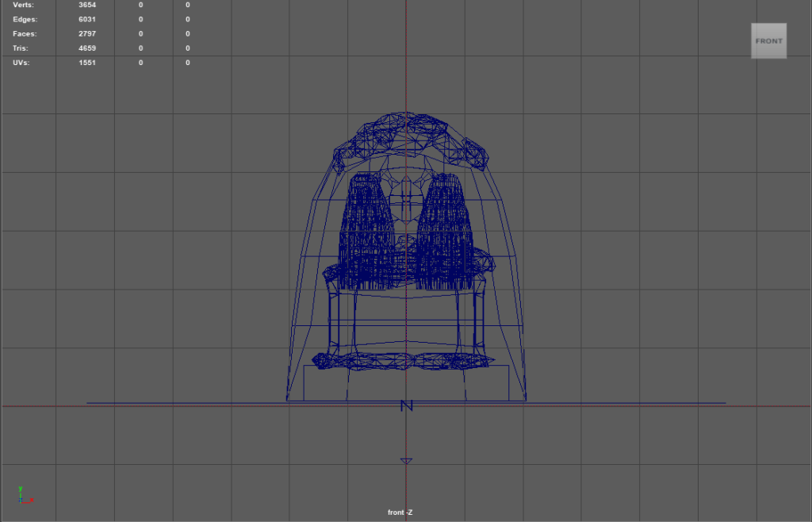Click the UVs value 1551
Viewport: 812px width, 522px height.
click(87, 63)
